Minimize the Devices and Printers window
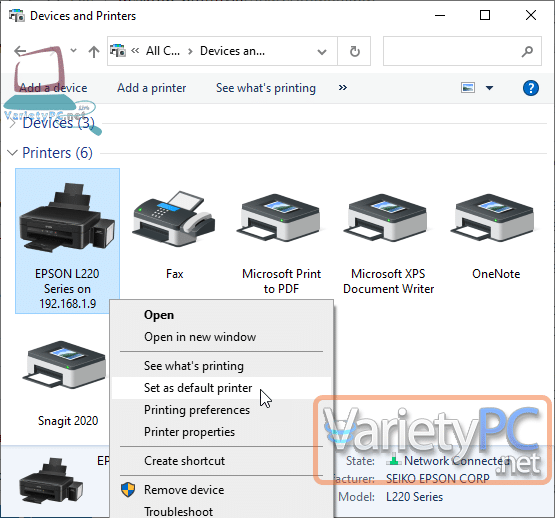Viewport: 555px width, 518px height. coord(440,16)
